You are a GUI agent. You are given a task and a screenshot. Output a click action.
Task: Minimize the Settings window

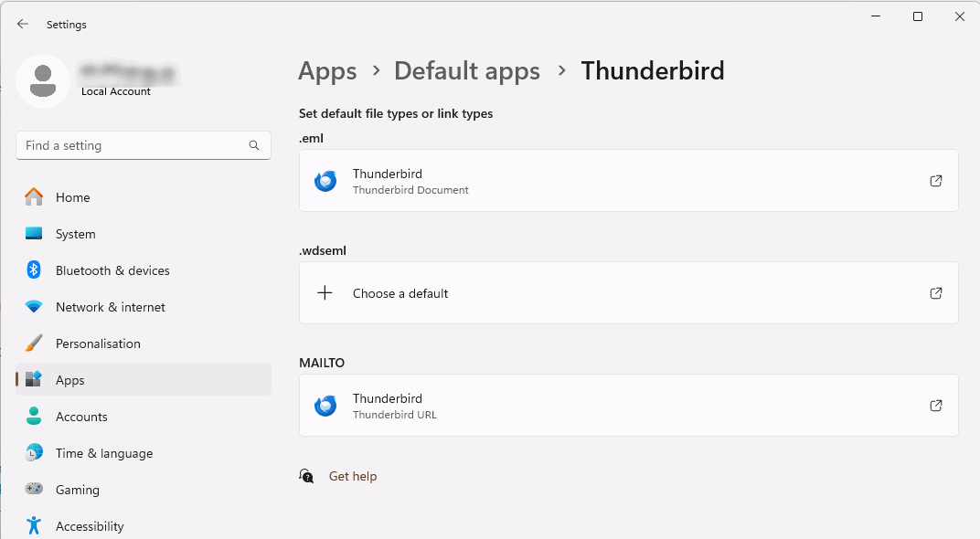(876, 16)
